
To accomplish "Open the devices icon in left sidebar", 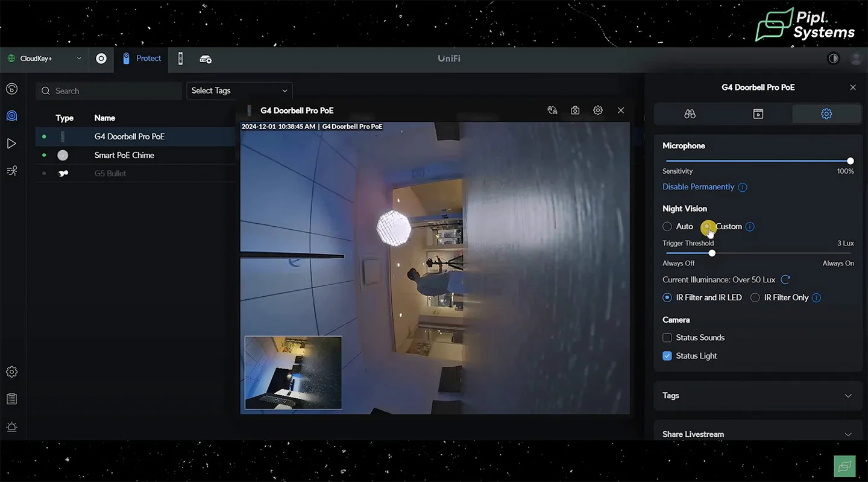I will [x=11, y=116].
